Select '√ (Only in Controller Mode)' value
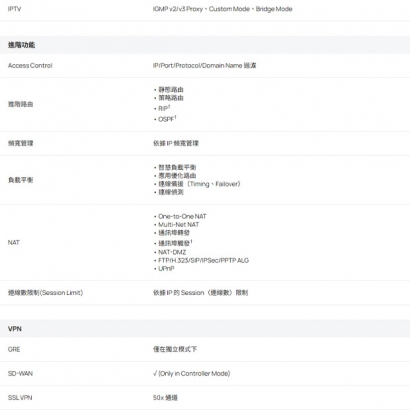The width and height of the screenshot is (410, 410). click(x=192, y=373)
